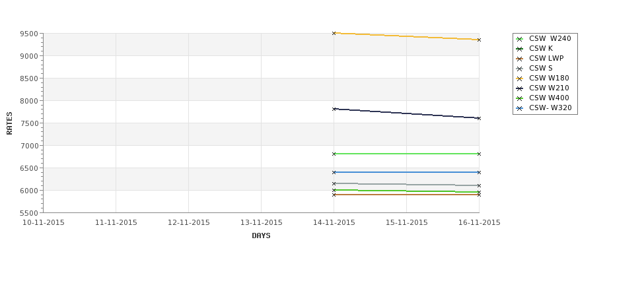Select the CSW W210 legend label
Screen dimensions: 644x283
(x=549, y=88)
